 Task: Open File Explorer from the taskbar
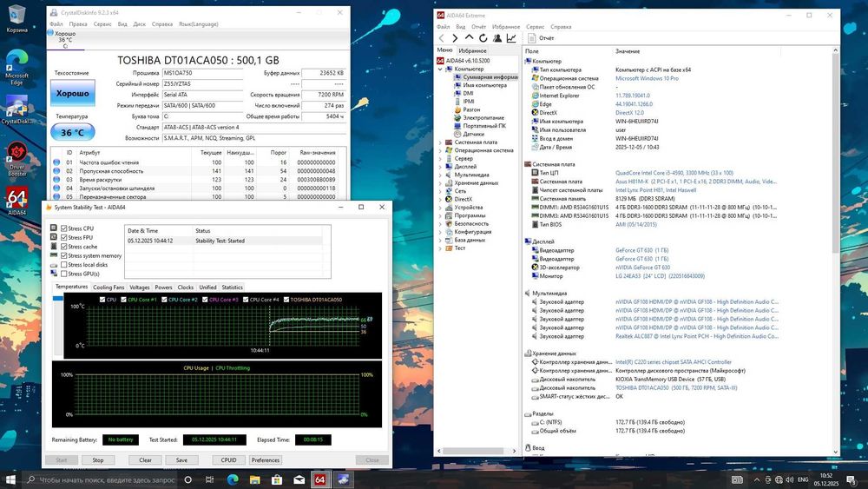coord(254,479)
